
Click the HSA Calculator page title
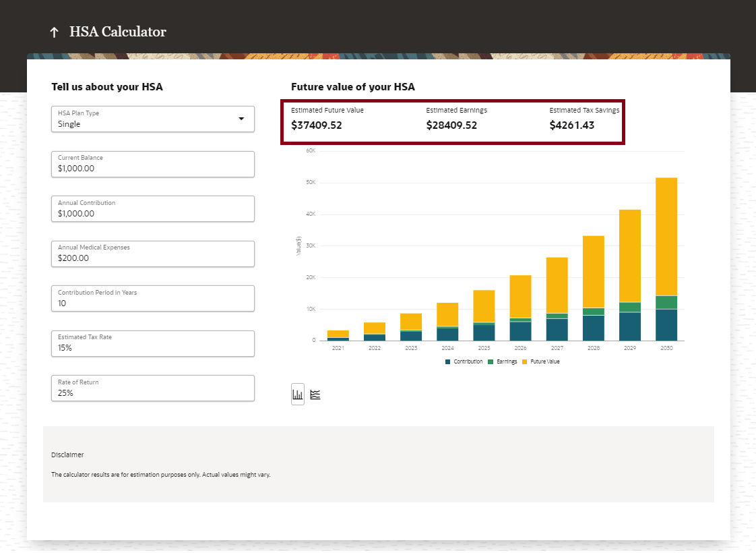point(118,32)
